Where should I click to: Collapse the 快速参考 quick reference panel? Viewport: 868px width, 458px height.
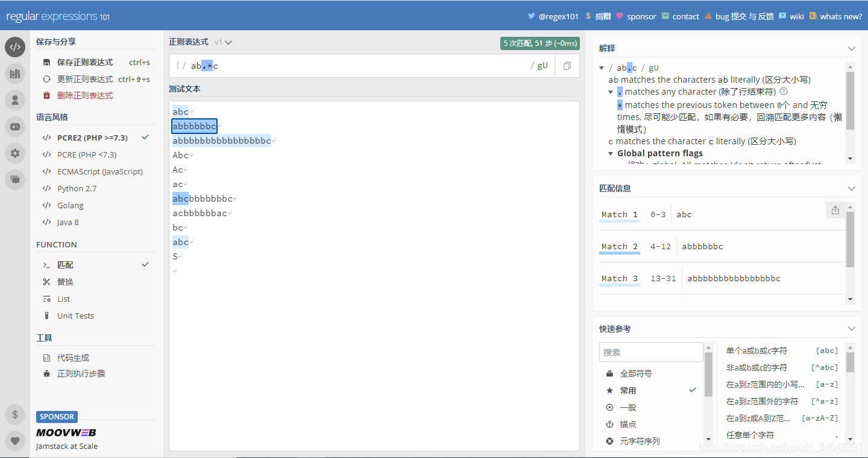[x=851, y=329]
